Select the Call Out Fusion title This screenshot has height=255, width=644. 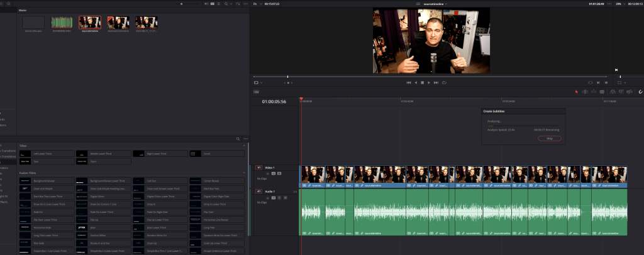click(x=160, y=181)
